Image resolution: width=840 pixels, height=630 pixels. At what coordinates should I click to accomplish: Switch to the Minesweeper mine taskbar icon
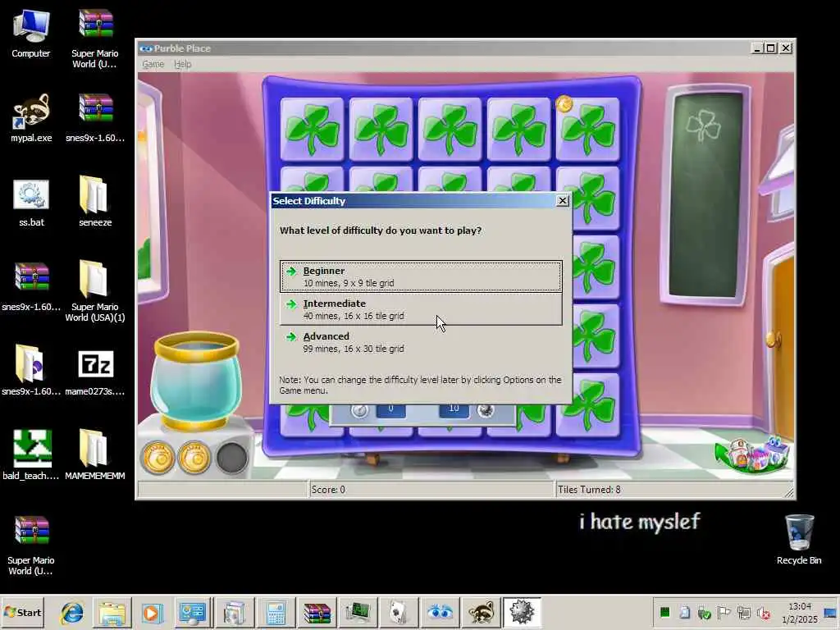click(523, 612)
